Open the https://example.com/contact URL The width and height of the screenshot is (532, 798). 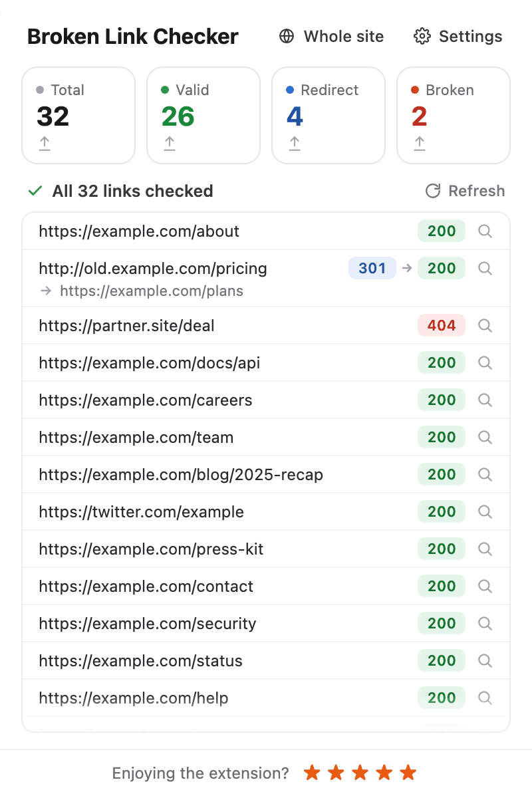[146, 587]
